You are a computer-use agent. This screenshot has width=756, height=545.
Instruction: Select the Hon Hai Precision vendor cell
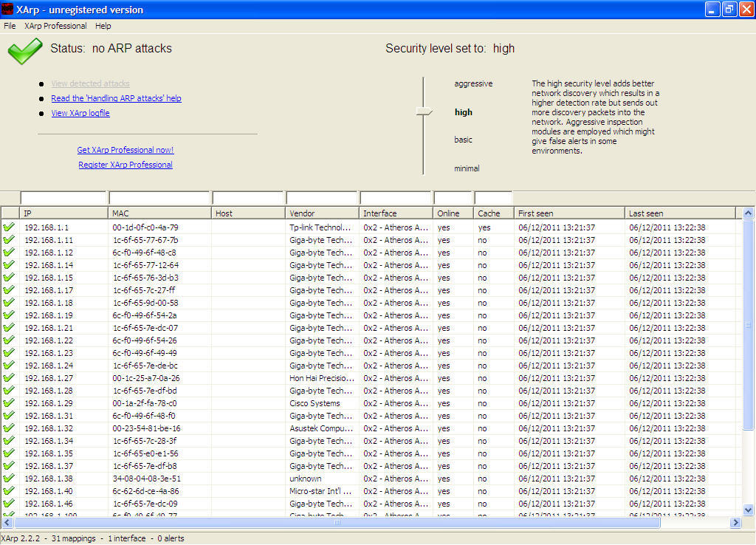tap(322, 377)
